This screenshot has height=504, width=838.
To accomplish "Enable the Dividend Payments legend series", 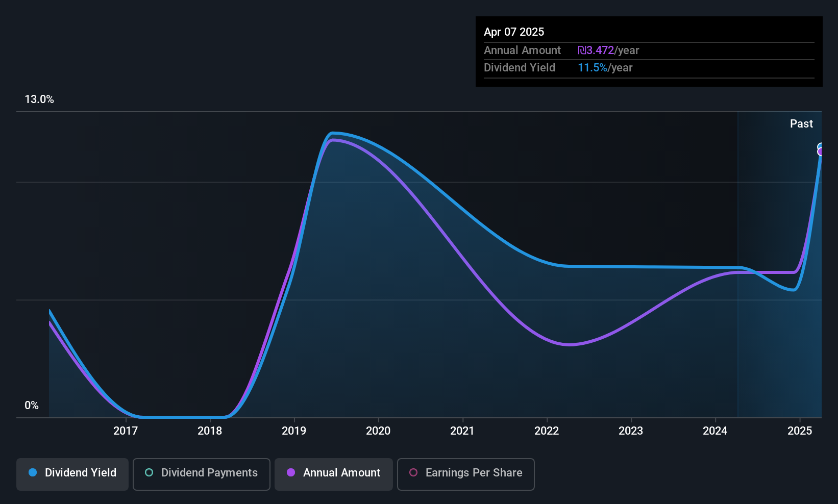I will click(201, 474).
